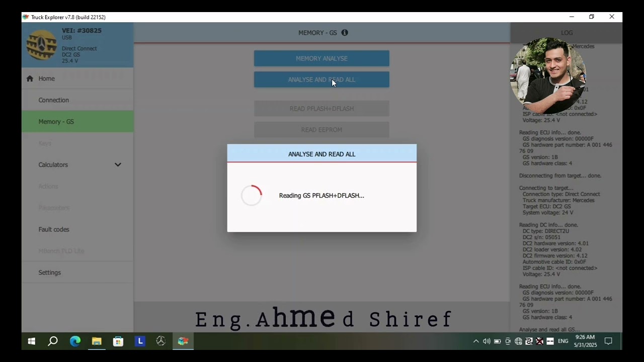Launch Microsoft Edge from the taskbar
Viewport: 644px width, 362px height.
(75, 341)
